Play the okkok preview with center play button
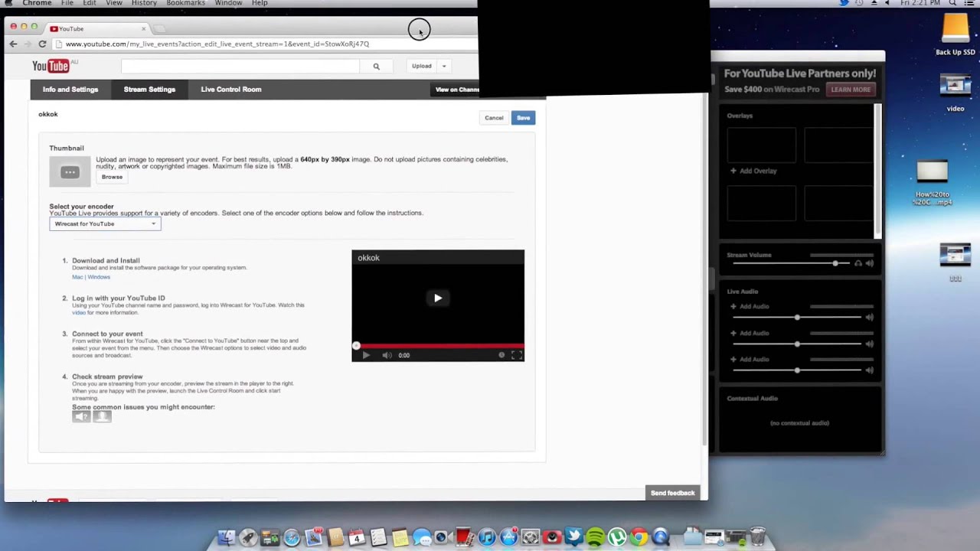 (438, 298)
